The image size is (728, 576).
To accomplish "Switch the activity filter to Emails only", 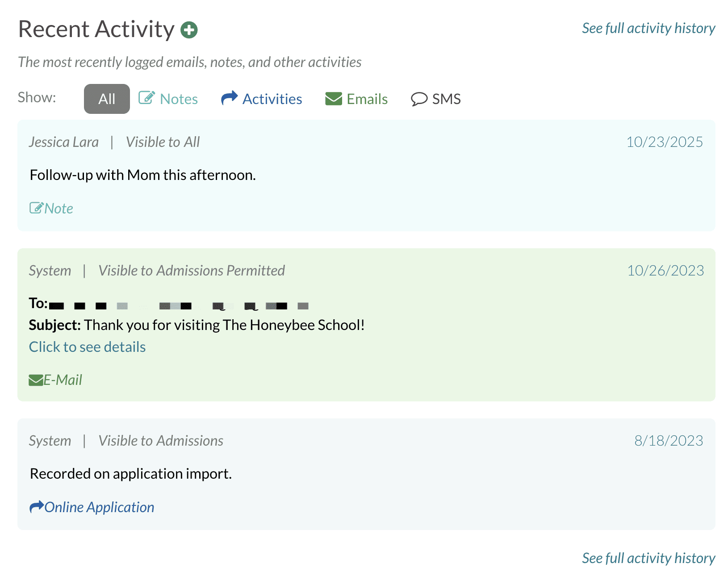I will [x=367, y=99].
